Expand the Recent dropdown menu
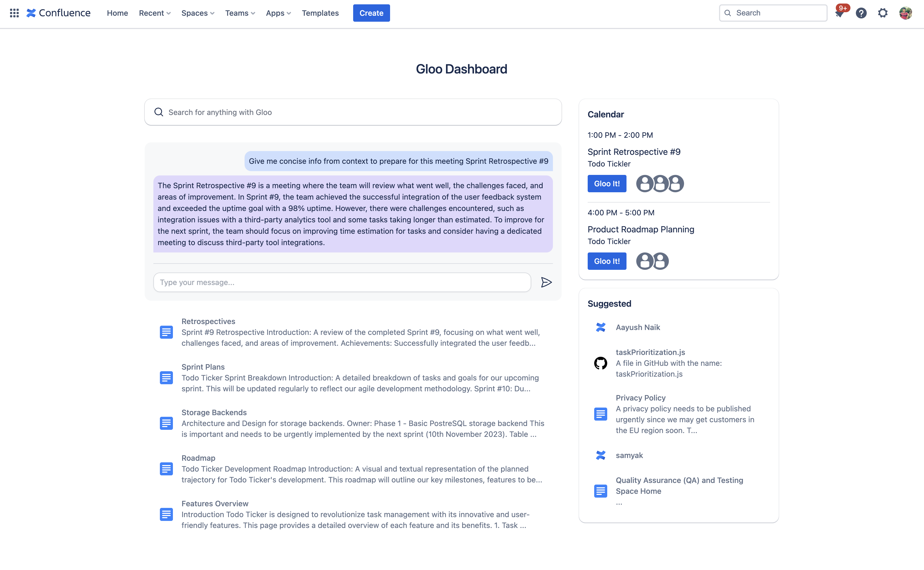 [x=155, y=13]
